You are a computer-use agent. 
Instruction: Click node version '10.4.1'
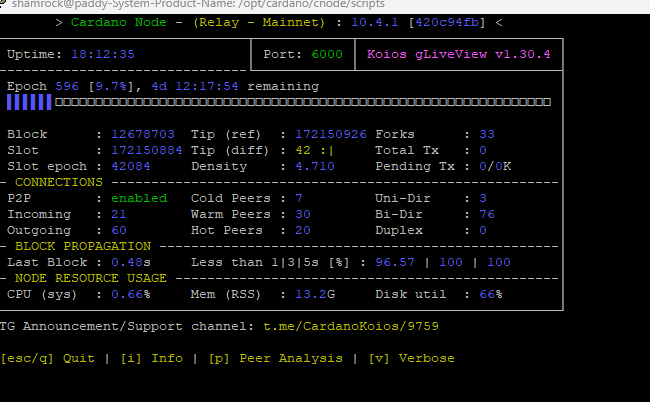(375, 22)
